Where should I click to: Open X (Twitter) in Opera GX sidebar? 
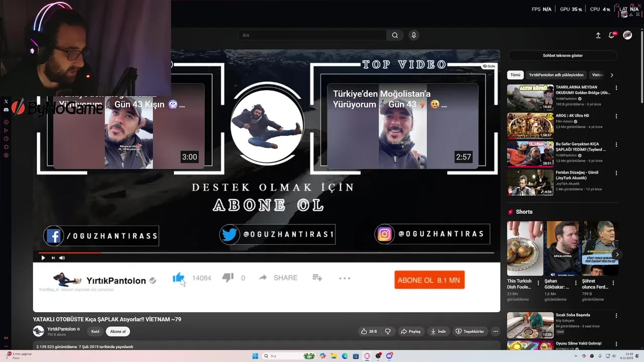[6, 102]
